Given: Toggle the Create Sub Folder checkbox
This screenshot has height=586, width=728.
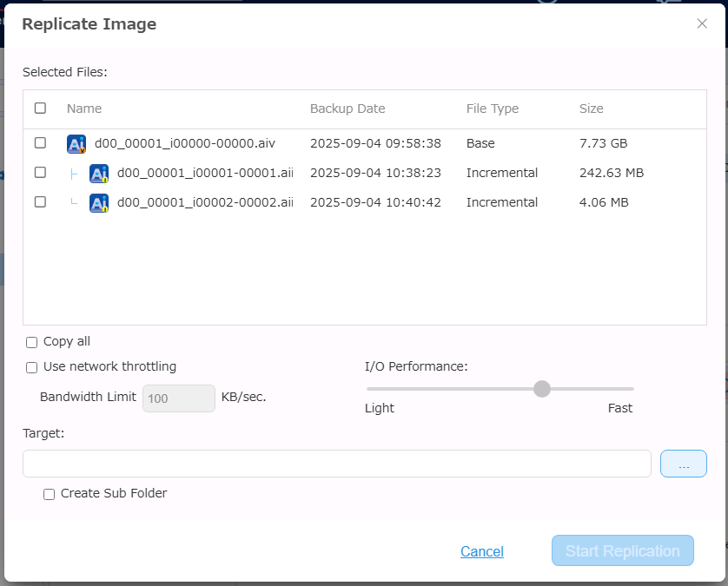Looking at the screenshot, I should click(x=50, y=494).
